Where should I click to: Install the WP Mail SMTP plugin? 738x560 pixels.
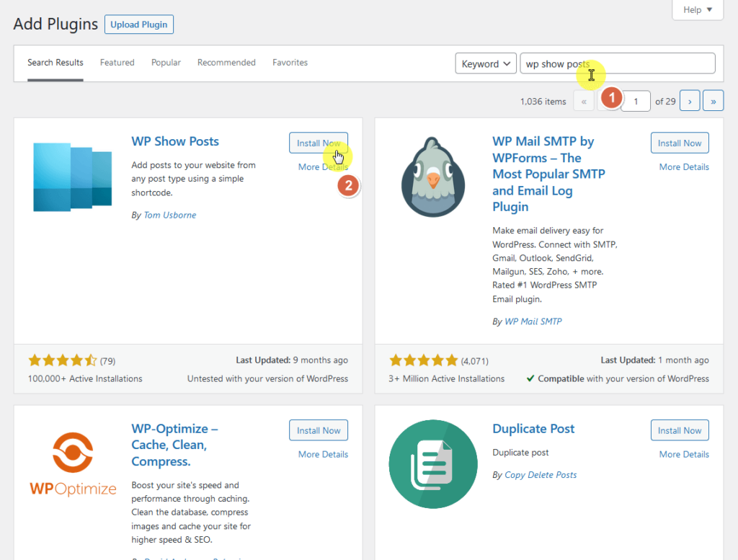pyautogui.click(x=680, y=143)
